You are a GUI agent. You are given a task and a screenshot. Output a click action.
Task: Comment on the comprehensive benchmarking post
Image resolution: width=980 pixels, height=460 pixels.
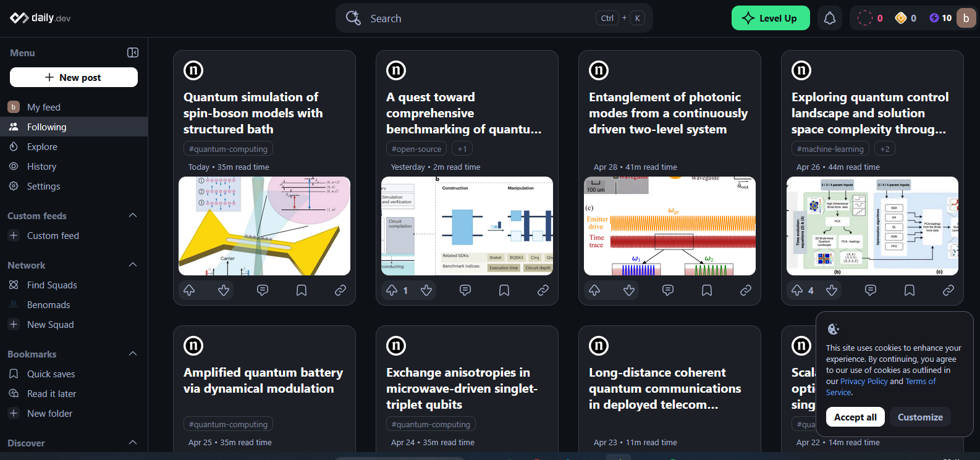point(465,290)
